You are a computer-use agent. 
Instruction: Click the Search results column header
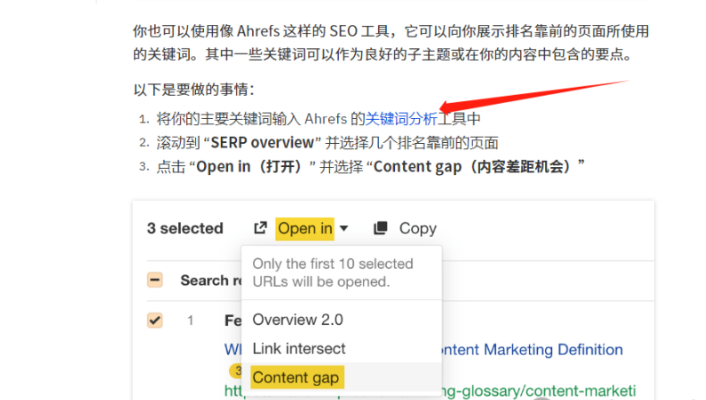(207, 280)
